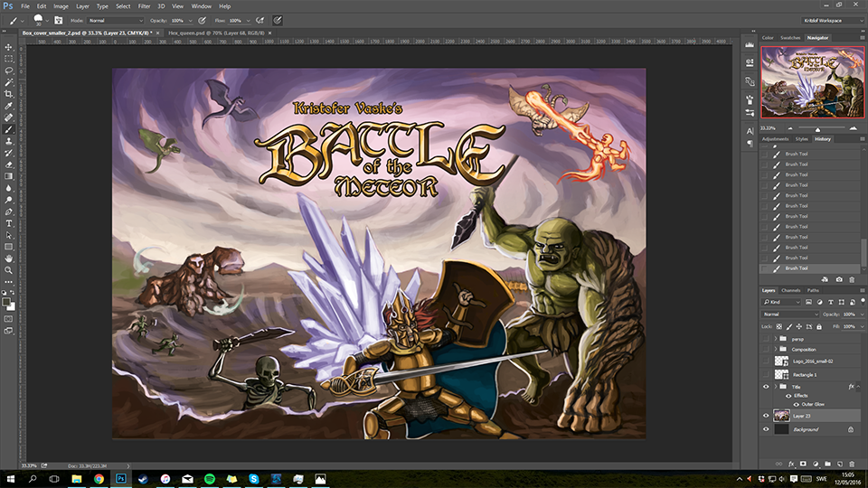Open the brush Mode dropdown
The width and height of the screenshot is (868, 488).
tap(115, 21)
